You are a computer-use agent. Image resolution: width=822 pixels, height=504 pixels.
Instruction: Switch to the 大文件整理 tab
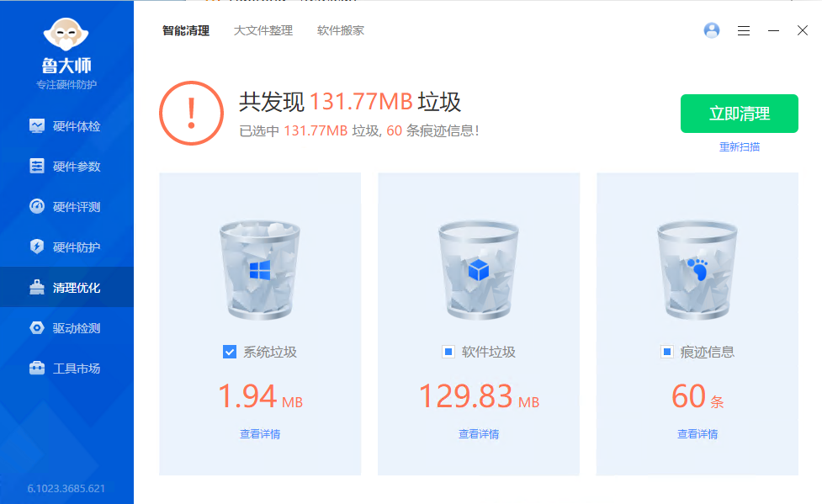pyautogui.click(x=263, y=30)
